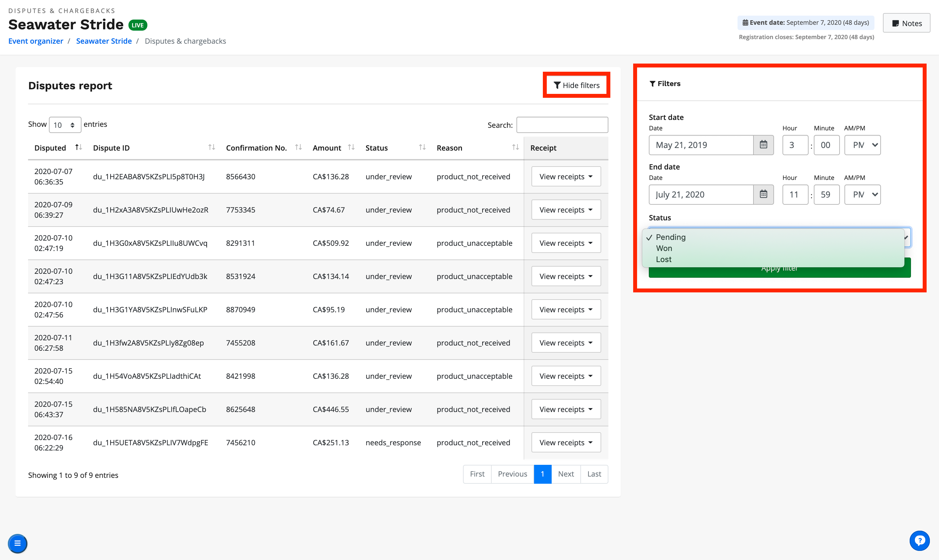Open Show entries count dropdown

click(65, 125)
